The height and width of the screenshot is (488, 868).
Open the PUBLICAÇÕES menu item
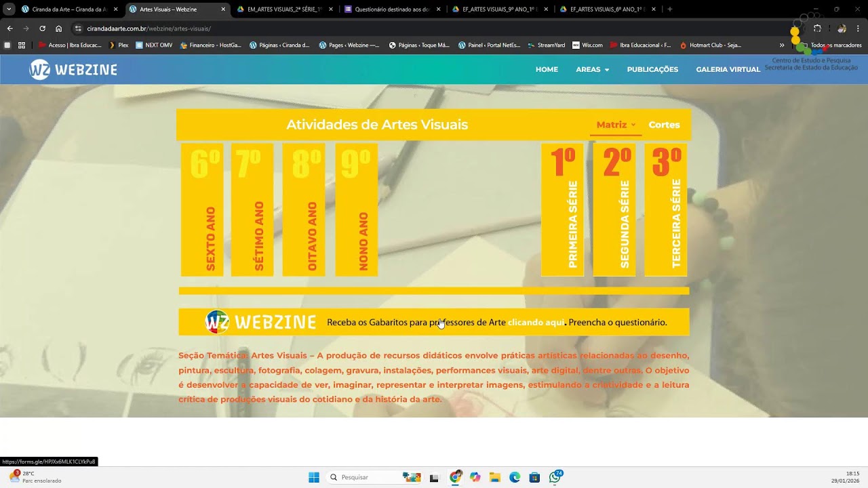(x=652, y=69)
